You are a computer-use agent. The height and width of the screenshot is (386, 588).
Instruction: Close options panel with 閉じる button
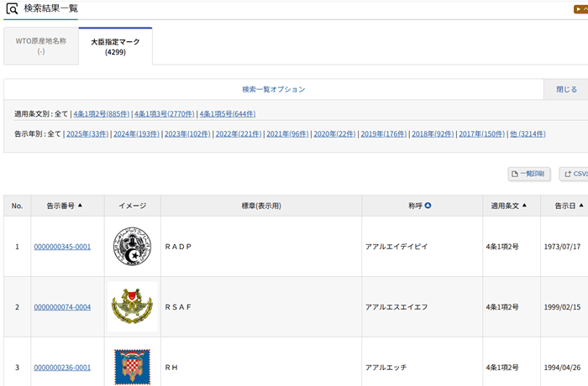click(566, 89)
